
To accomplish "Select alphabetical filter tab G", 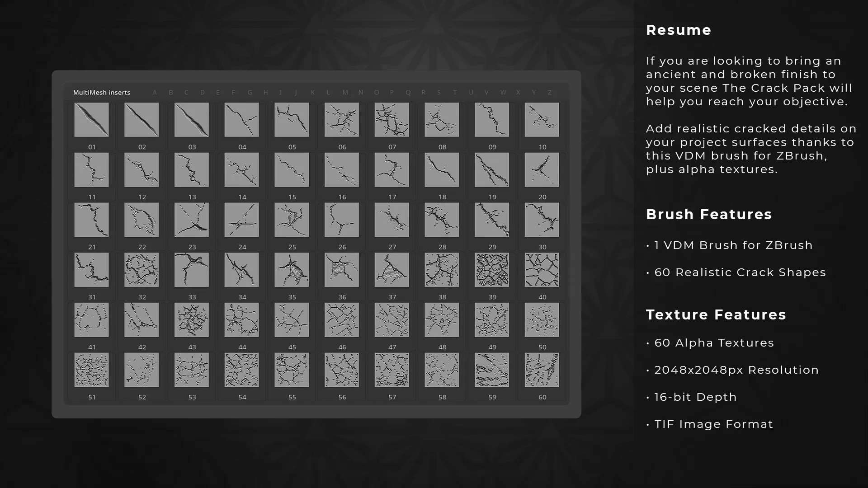I will tap(250, 92).
